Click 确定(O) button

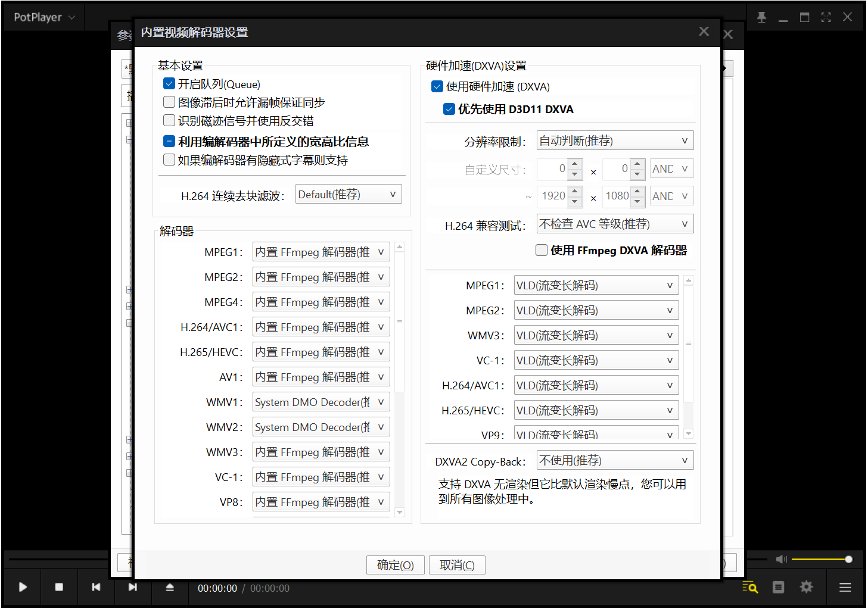[395, 565]
